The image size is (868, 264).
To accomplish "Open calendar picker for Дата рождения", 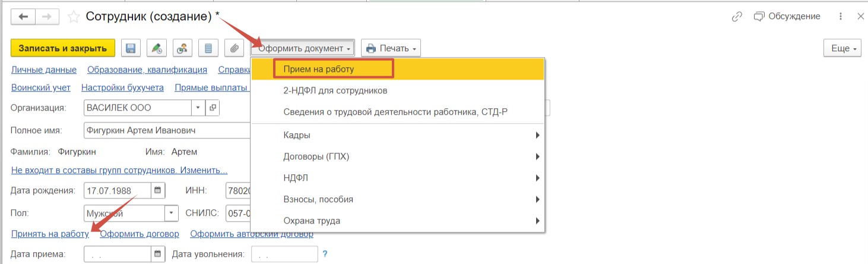I will pos(158,191).
